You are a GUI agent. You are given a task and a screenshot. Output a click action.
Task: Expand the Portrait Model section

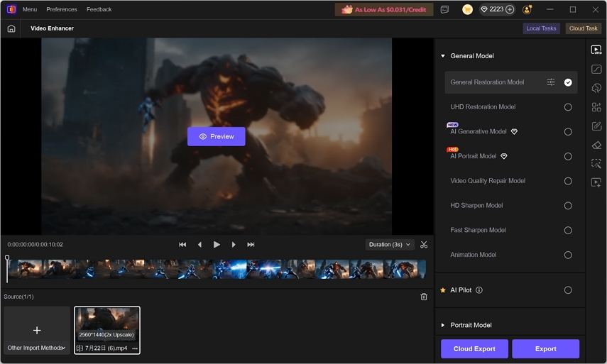[x=443, y=325]
